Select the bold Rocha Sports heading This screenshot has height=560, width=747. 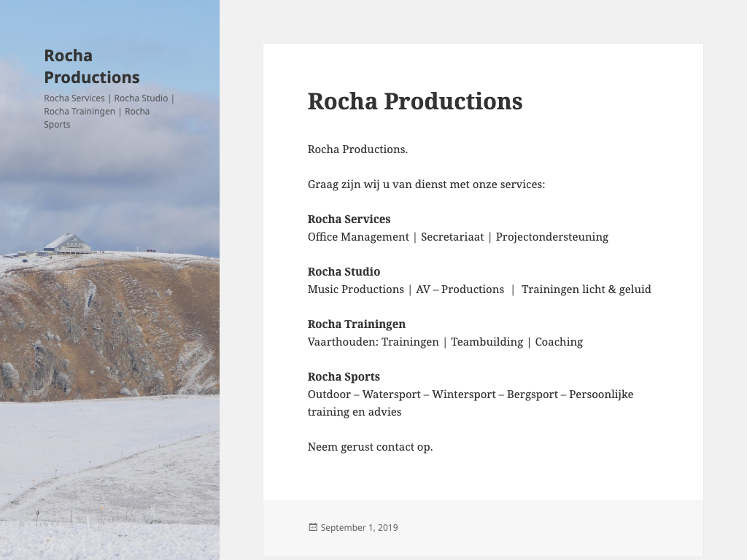click(344, 376)
